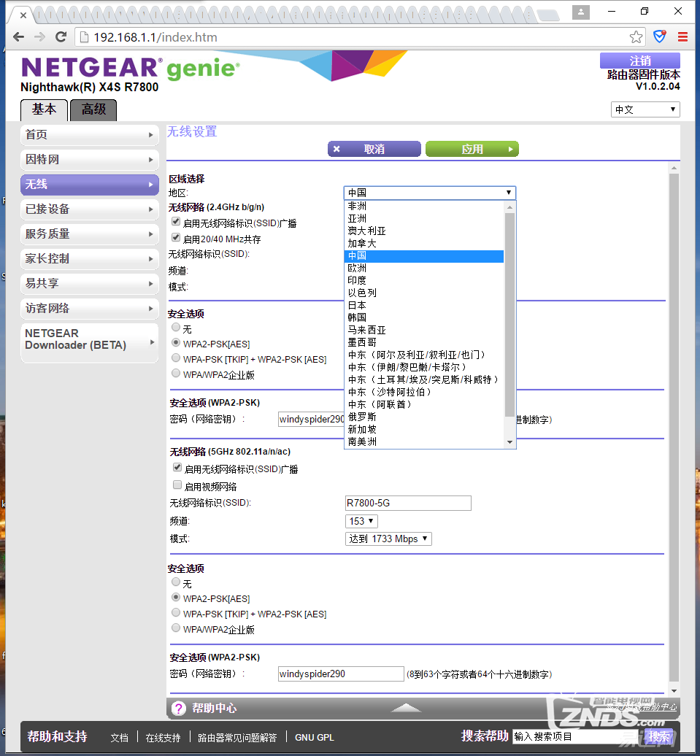Reload the page with the refresh icon

(x=61, y=37)
